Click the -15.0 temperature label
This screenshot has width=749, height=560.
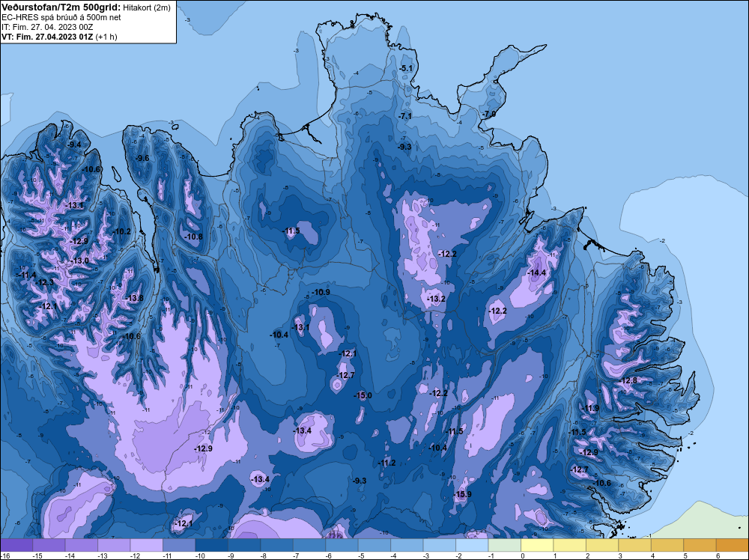363,395
